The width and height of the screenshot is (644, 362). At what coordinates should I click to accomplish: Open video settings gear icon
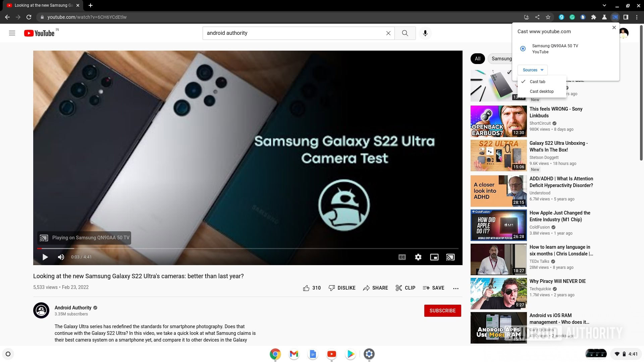(x=418, y=257)
